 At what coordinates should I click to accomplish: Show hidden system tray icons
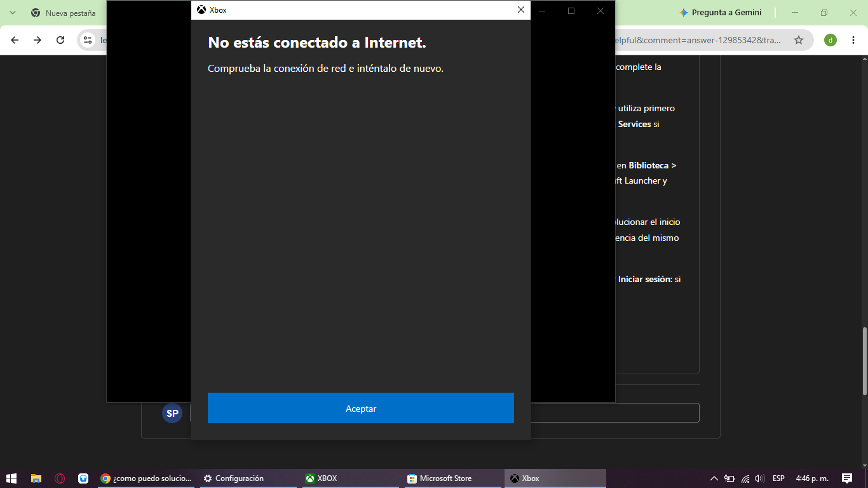pyautogui.click(x=714, y=478)
